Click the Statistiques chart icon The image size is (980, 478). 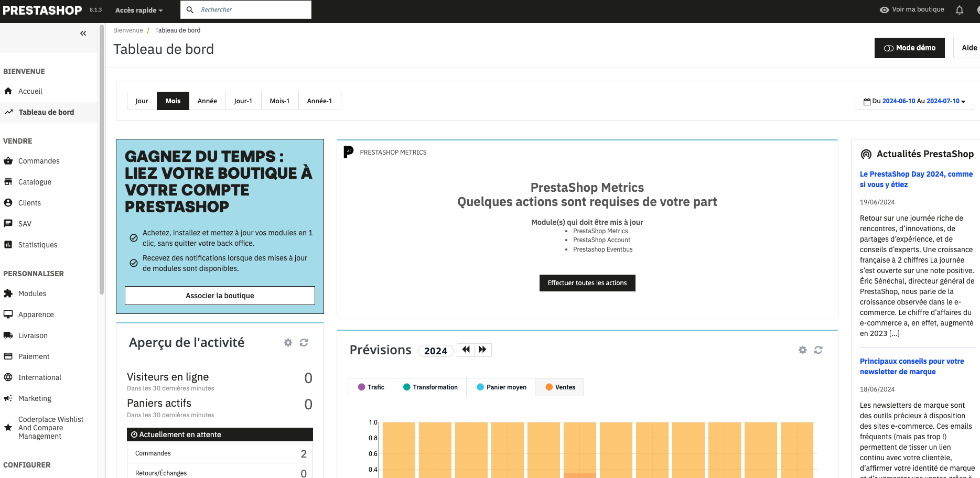tap(8, 245)
